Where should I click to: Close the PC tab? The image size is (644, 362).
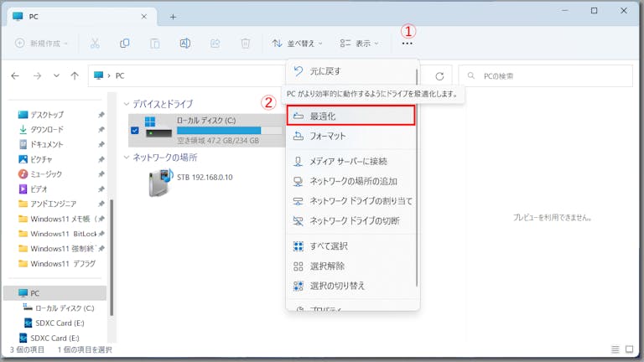(143, 17)
